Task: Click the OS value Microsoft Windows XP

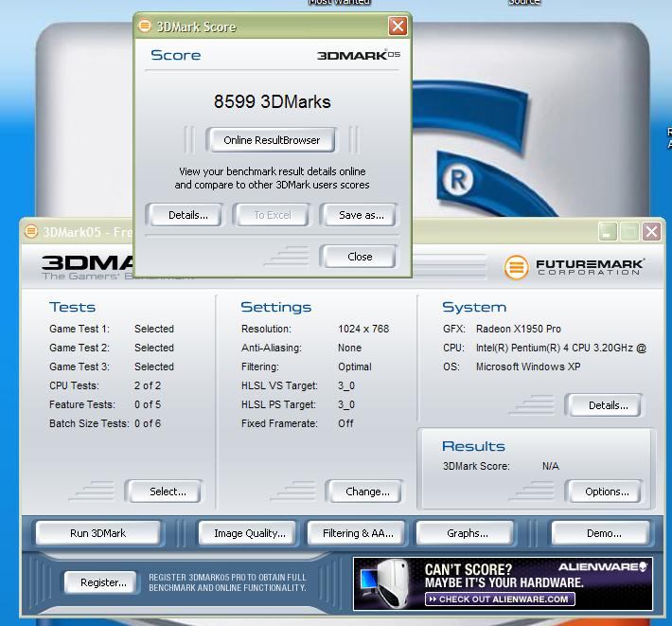Action: (528, 367)
